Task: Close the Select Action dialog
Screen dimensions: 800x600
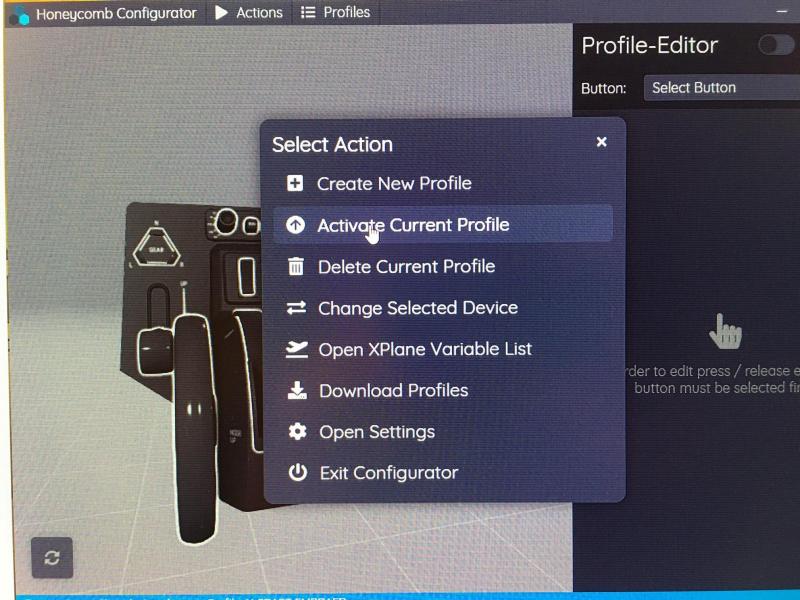Action: (x=602, y=142)
